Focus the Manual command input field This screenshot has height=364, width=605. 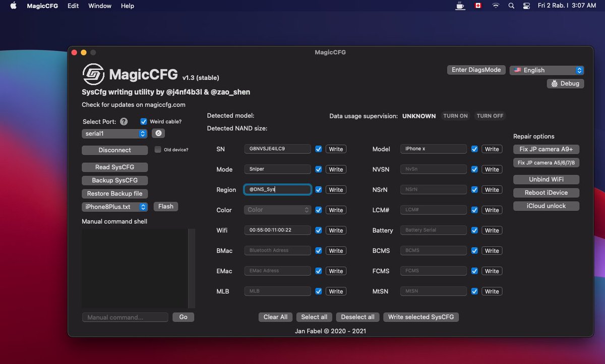coord(125,317)
